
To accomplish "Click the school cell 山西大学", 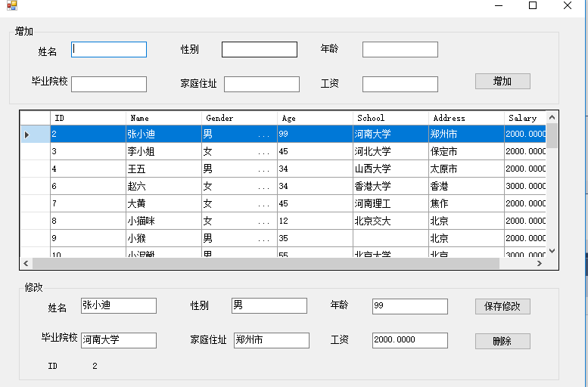I will coord(391,169).
